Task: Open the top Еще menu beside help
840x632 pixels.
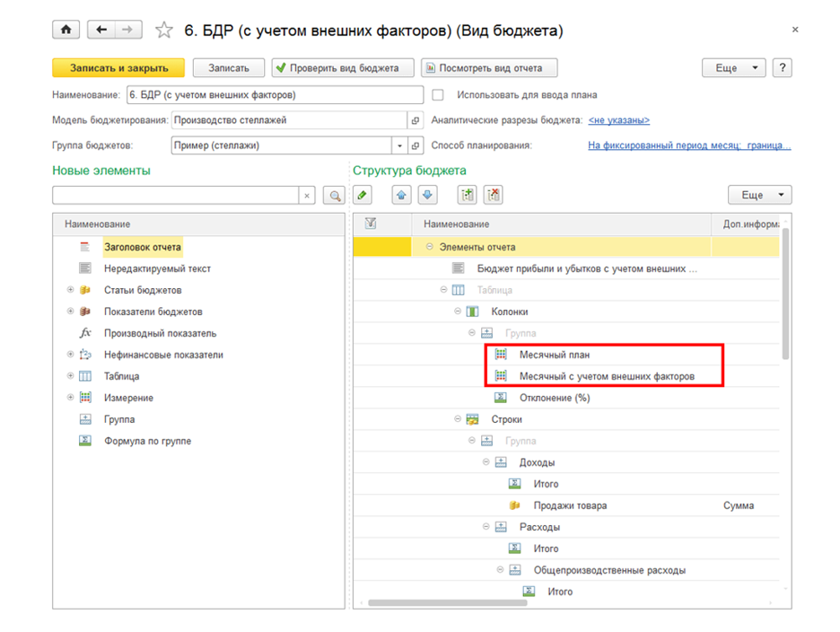Action: [x=733, y=68]
